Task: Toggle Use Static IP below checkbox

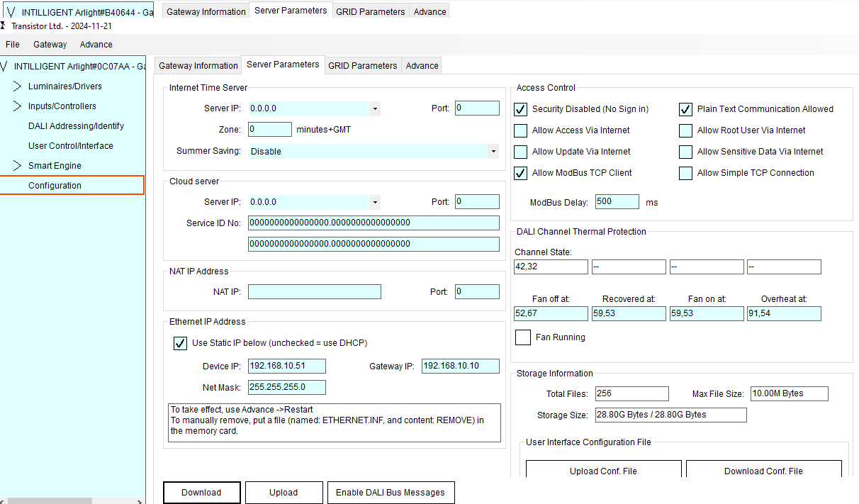Action: [x=181, y=343]
